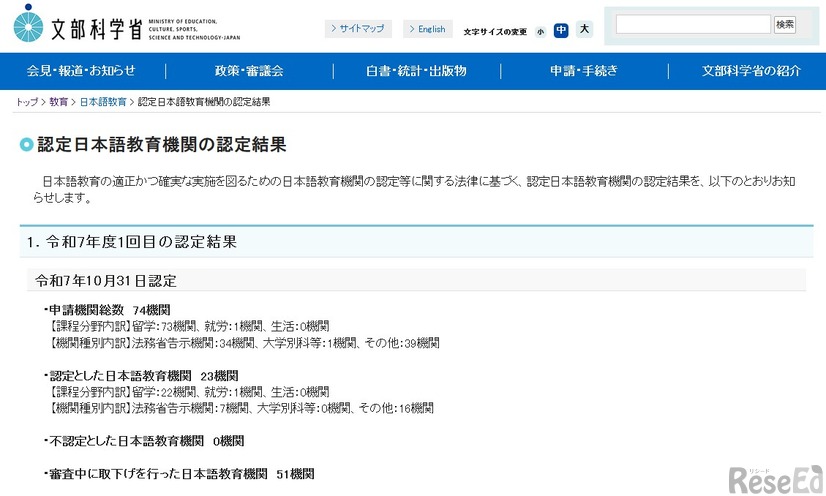Screen dimensions: 826x496
Task: Set font size to medium (中)
Action: 561,30
